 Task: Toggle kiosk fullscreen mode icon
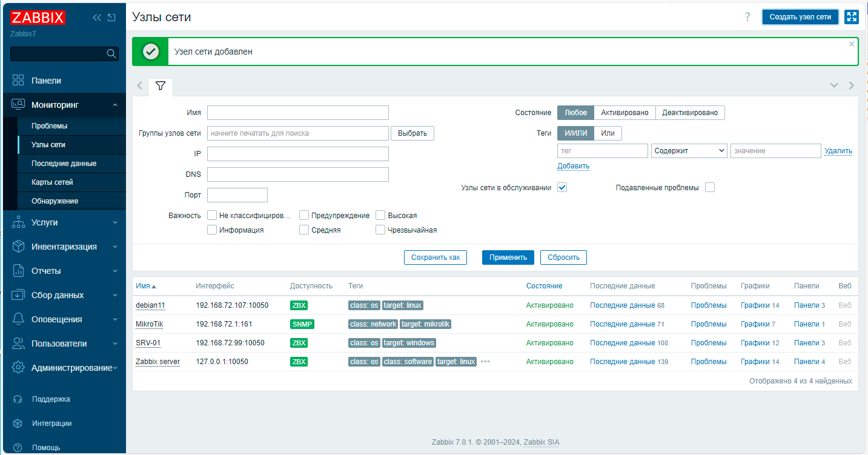coord(851,17)
